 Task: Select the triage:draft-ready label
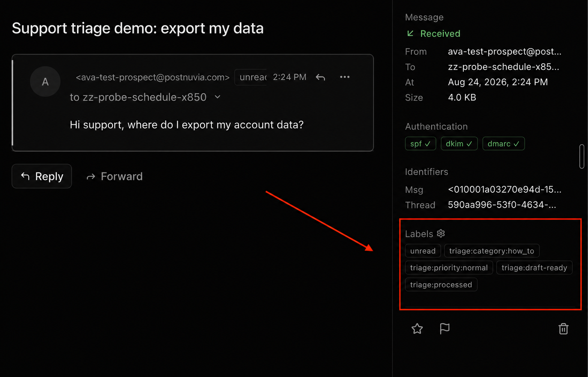click(534, 268)
